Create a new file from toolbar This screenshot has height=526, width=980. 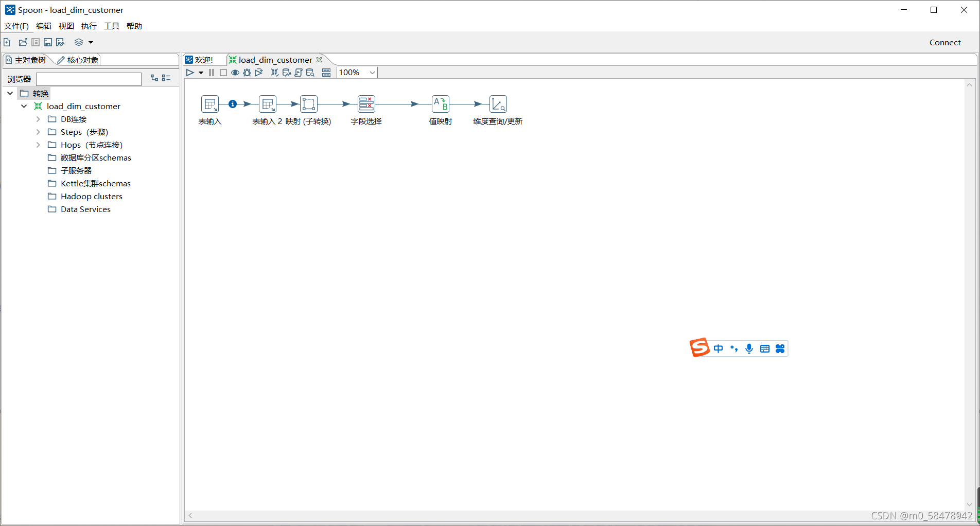click(x=7, y=42)
